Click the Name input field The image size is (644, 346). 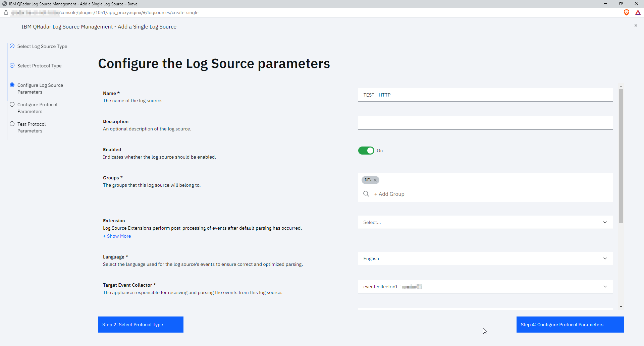click(485, 95)
